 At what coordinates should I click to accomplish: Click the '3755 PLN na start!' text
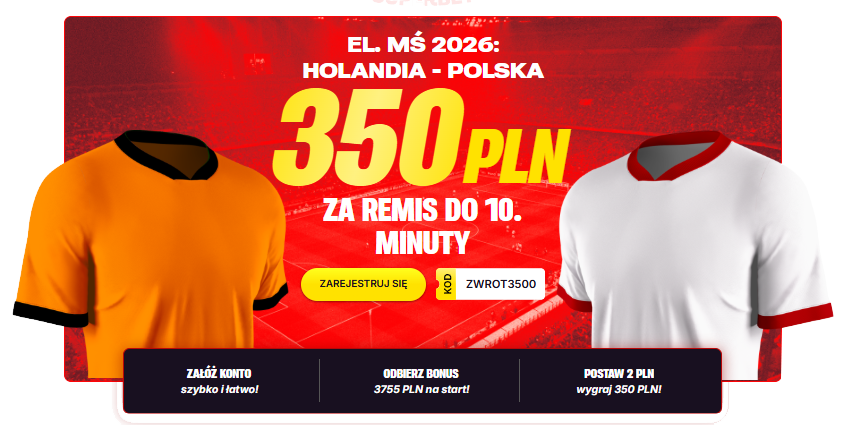(x=421, y=390)
